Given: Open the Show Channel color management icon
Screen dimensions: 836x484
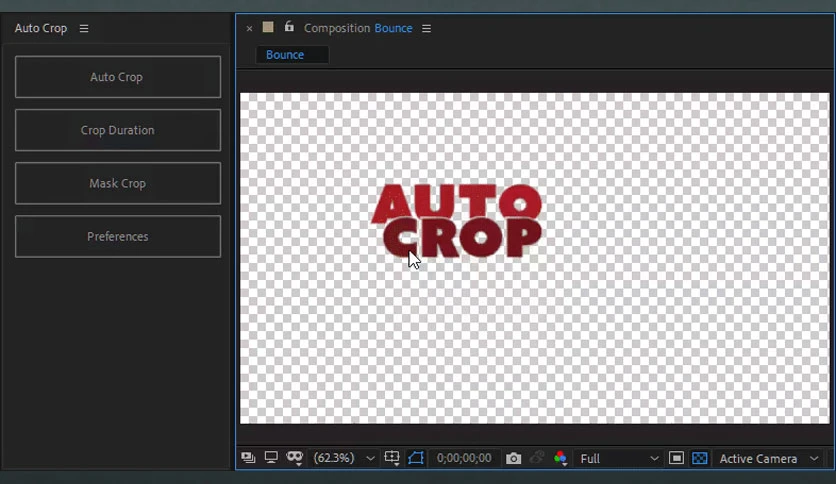Looking at the screenshot, I should click(560, 458).
